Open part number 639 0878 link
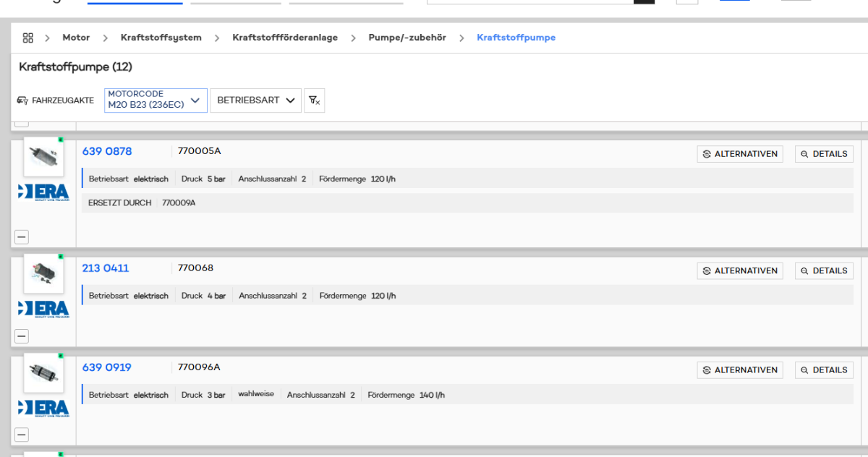This screenshot has width=868, height=457. [107, 151]
